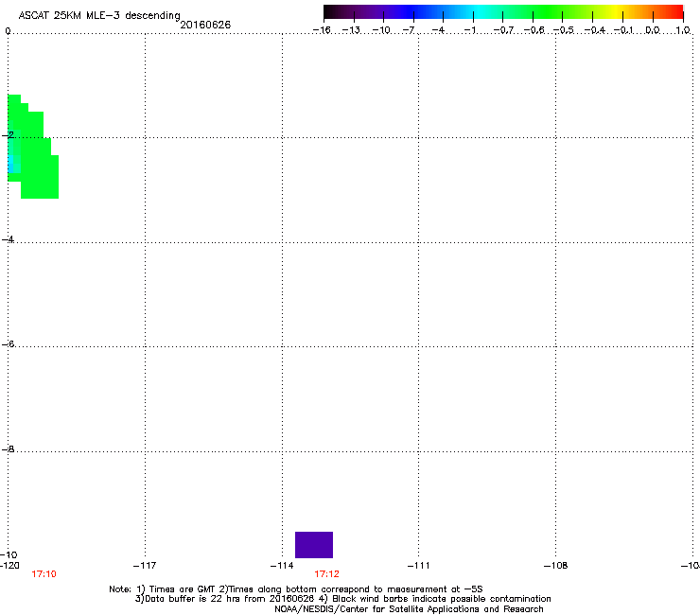Screen dimensions: 700x615
Task: Click colorbar tick label -0.6
Action: point(534,30)
